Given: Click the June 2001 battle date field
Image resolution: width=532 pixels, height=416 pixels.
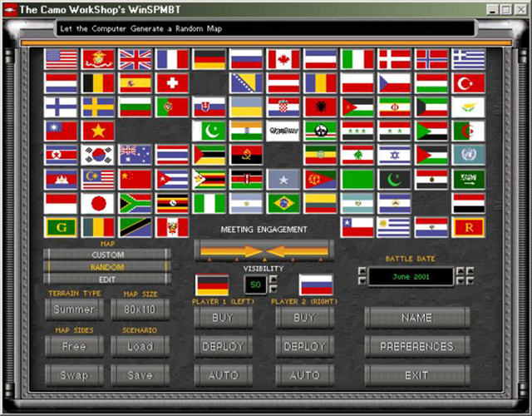Looking at the screenshot, I should (411, 276).
